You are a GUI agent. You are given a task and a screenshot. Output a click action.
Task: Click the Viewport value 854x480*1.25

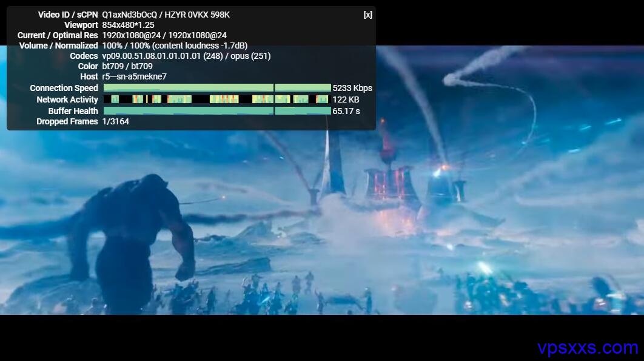[x=128, y=25]
